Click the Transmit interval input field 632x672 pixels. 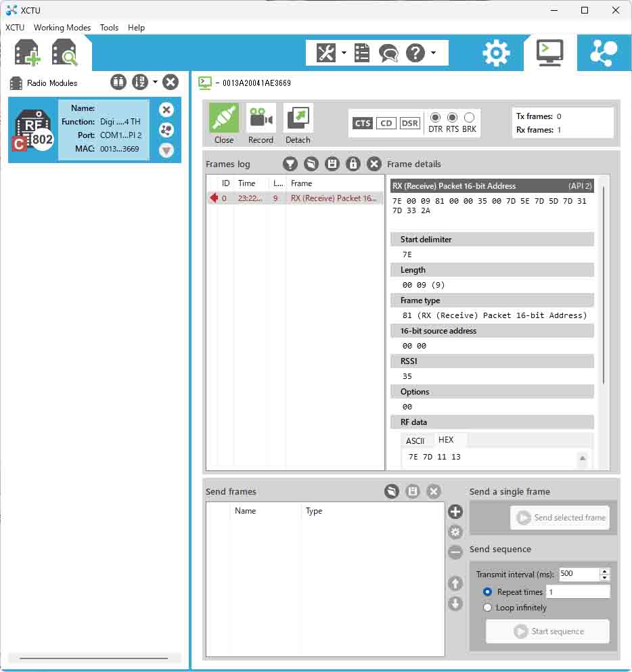point(579,574)
